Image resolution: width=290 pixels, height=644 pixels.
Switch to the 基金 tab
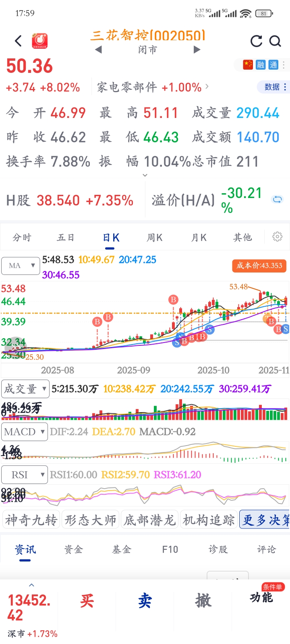pyautogui.click(x=122, y=550)
